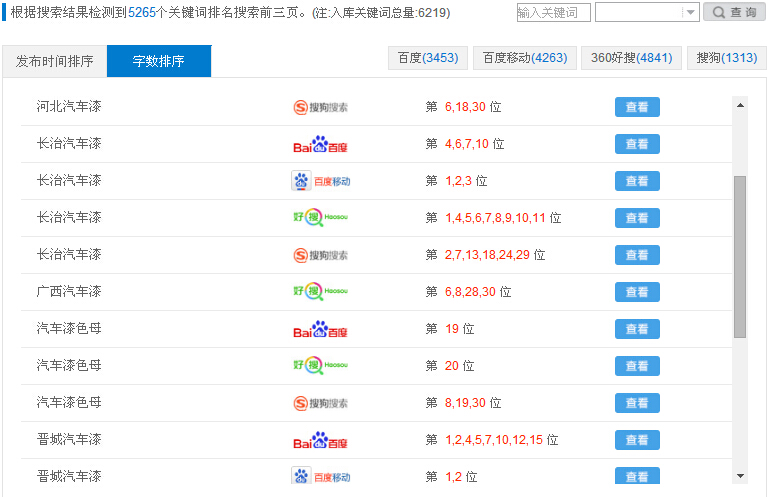This screenshot has width=770, height=497.
Task: Click Baidu Mobile logo in 长治汽车漆 1,2,3 row
Action: 320,181
